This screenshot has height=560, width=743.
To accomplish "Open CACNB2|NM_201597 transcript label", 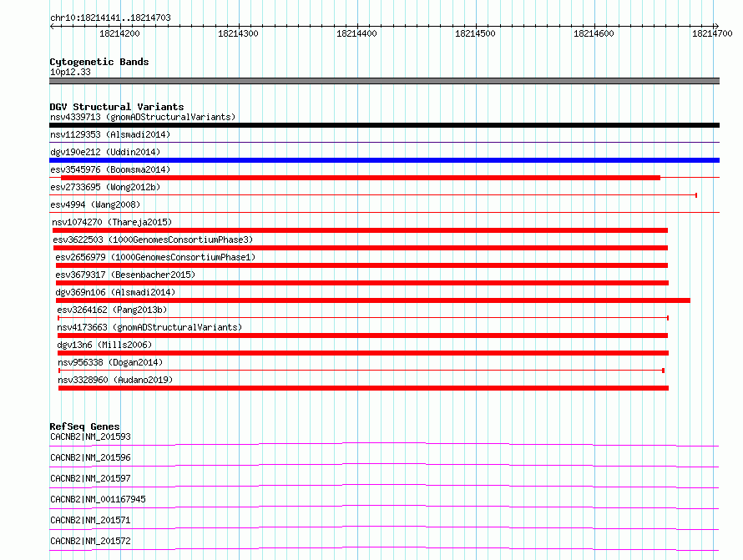I will click(90, 478).
